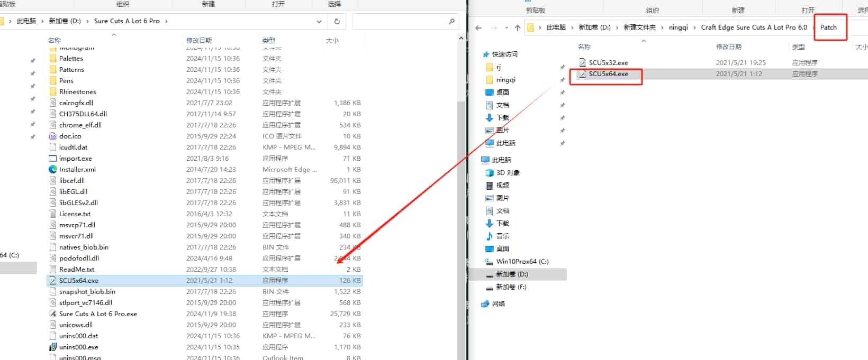Open the 3D 对象 folder in sidebar
The width and height of the screenshot is (868, 360).
pos(490,173)
